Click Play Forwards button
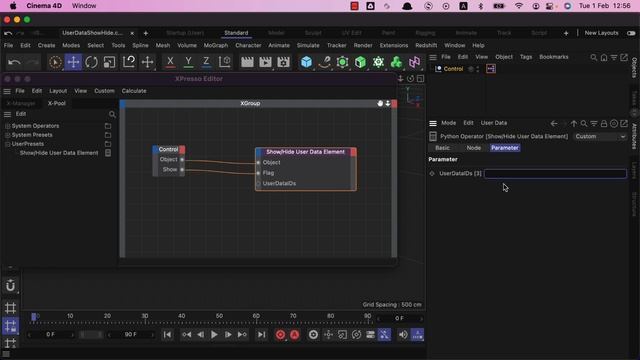 (x=214, y=335)
